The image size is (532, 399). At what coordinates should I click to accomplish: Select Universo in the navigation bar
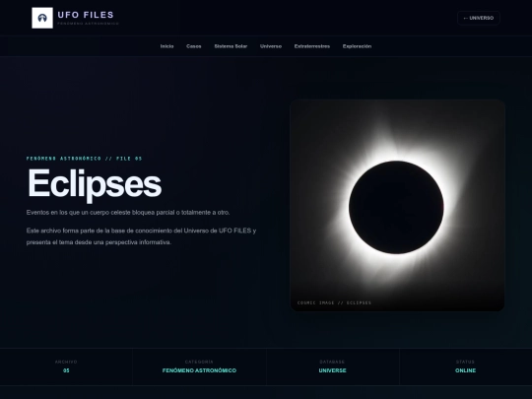coord(271,46)
